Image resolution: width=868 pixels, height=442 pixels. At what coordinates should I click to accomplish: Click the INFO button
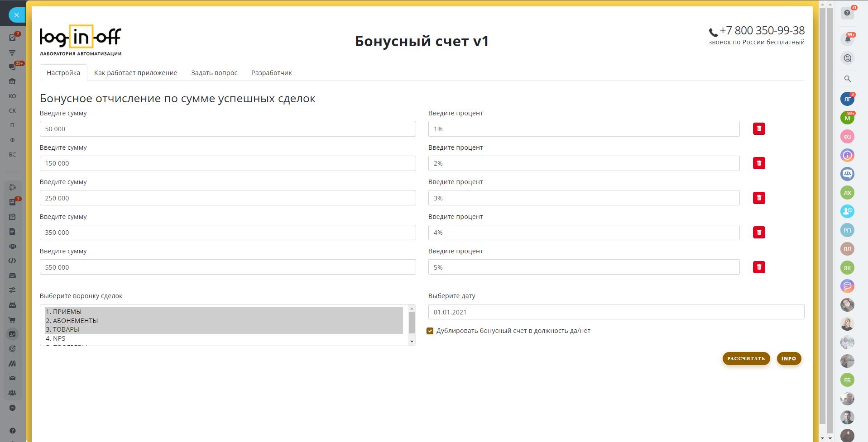click(788, 359)
